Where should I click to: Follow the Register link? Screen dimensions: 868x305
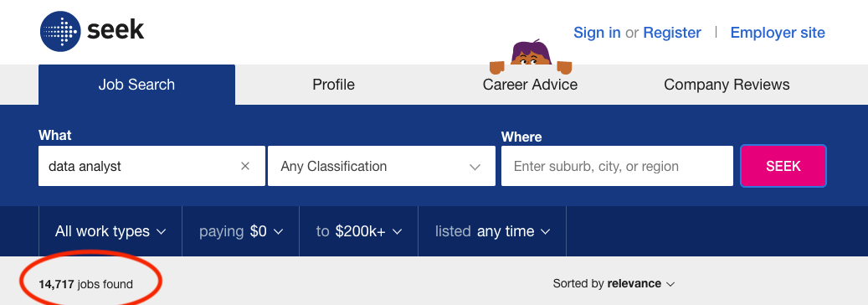pos(672,33)
